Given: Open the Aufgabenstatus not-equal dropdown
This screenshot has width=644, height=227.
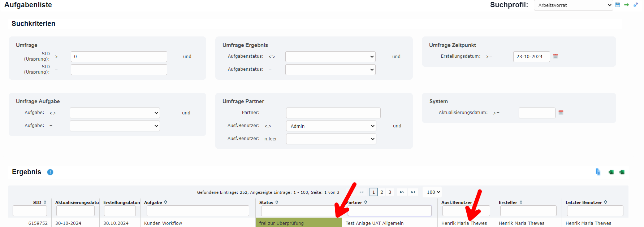Looking at the screenshot, I should click(x=330, y=57).
